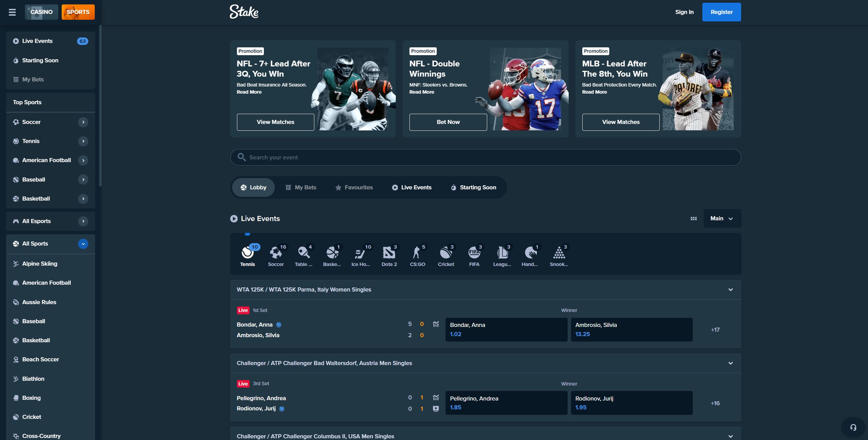The width and height of the screenshot is (868, 440).
Task: Open Beach Soccer in sidebar
Action: pos(50,359)
